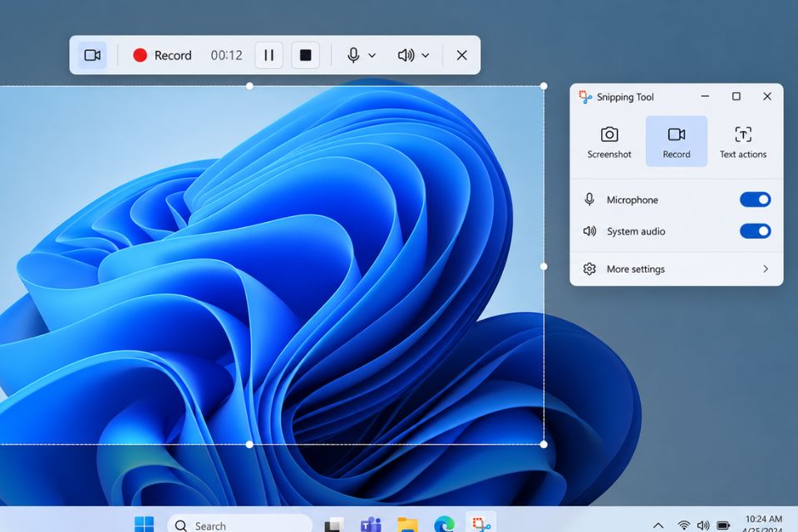Click the right-edge middle handle of the selection

(544, 266)
